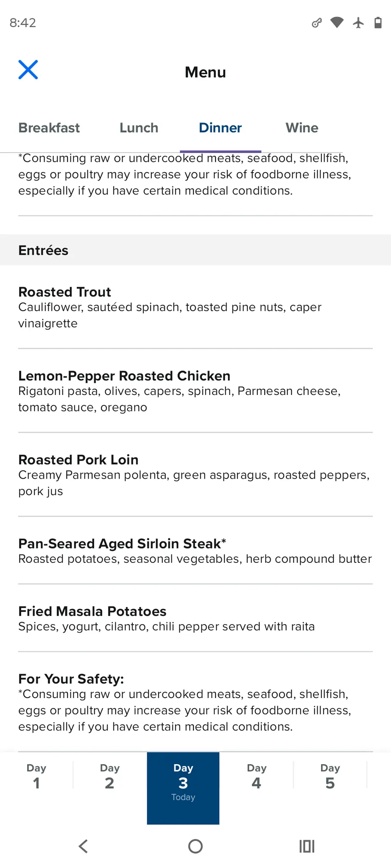Tap the airplane mode status icon
Image resolution: width=391 pixels, height=868 pixels.
[358, 22]
